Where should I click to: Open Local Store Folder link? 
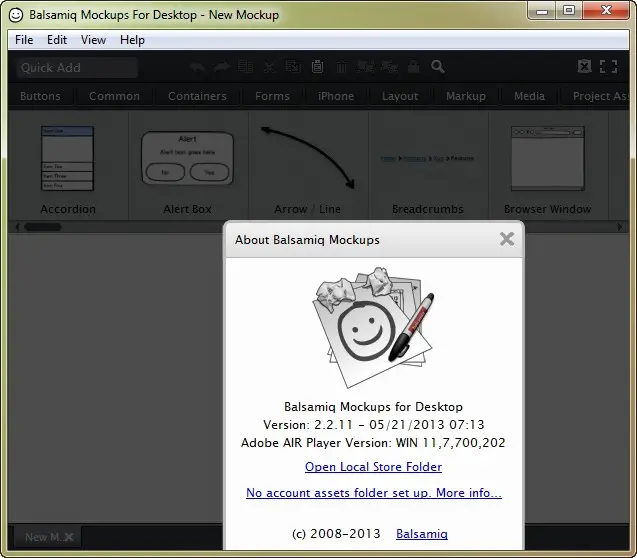373,467
